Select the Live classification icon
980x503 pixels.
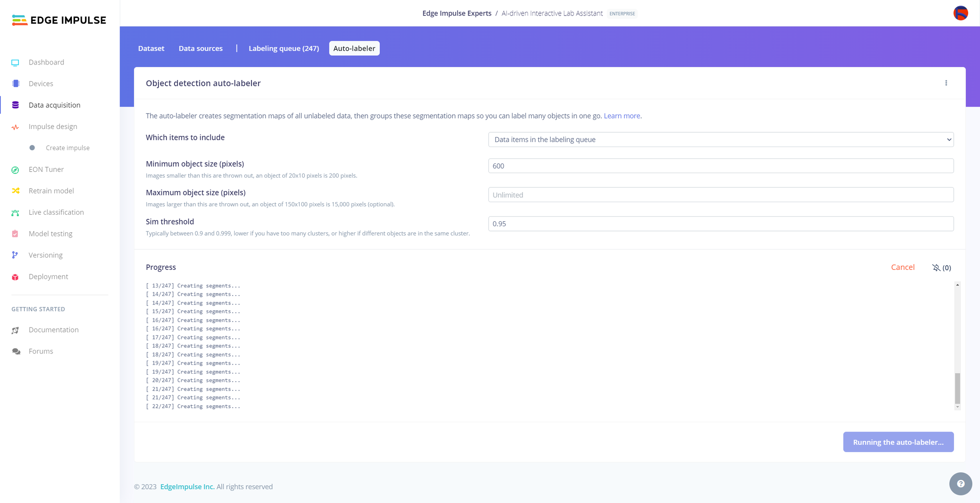pos(15,213)
